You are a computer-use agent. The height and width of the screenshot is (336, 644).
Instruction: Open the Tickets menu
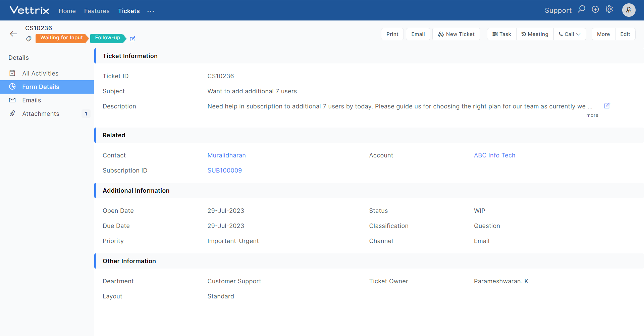[129, 11]
